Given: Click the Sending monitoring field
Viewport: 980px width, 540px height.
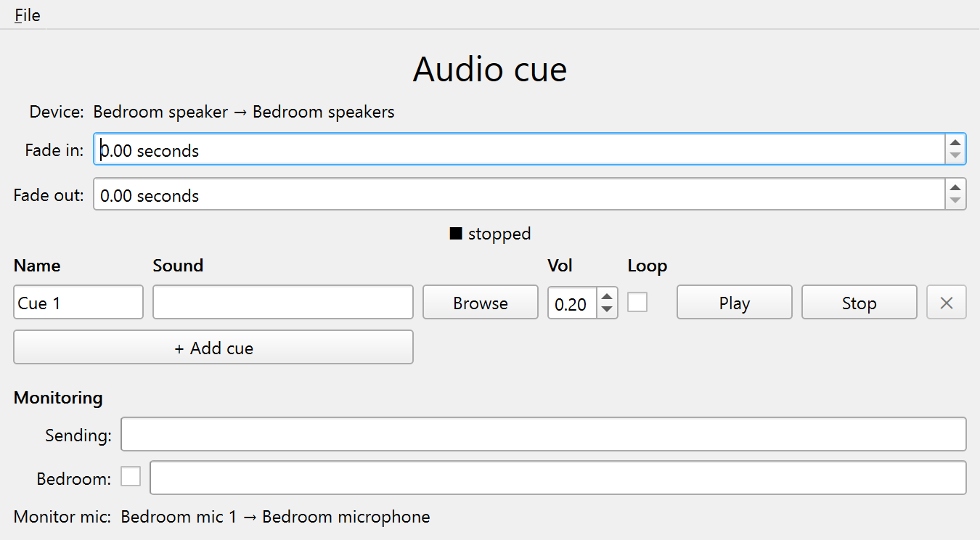Looking at the screenshot, I should click(544, 434).
